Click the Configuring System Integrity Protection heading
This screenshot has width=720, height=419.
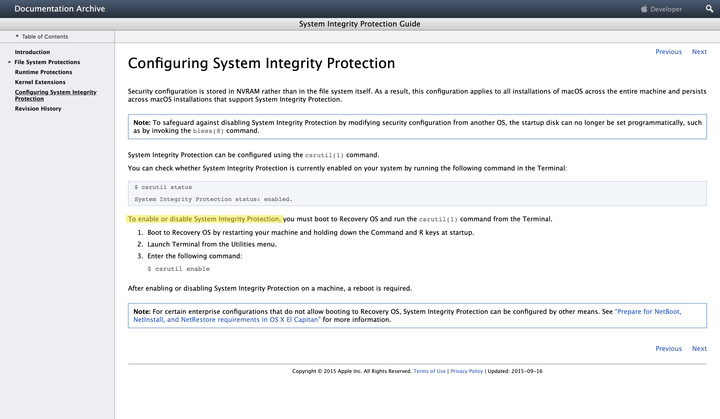click(261, 63)
